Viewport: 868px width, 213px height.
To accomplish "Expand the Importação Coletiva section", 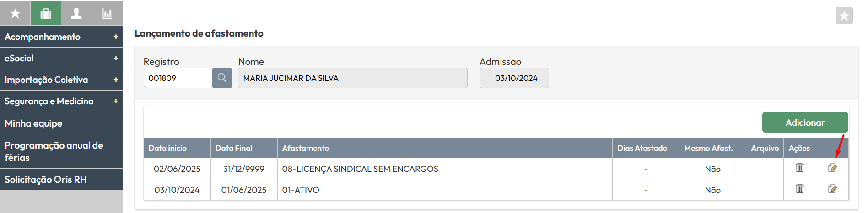I will click(61, 80).
